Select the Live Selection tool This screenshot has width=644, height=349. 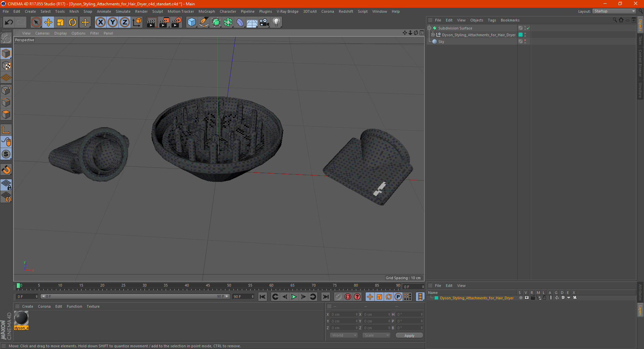pos(36,22)
